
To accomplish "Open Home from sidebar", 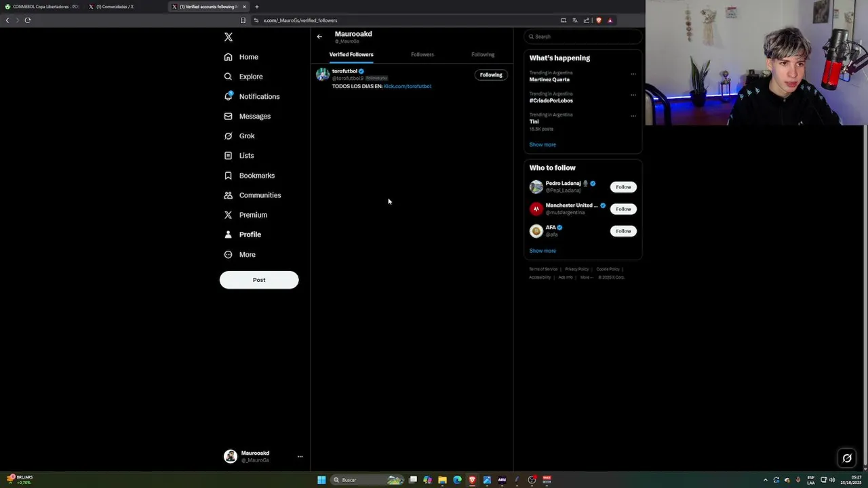I will (241, 57).
